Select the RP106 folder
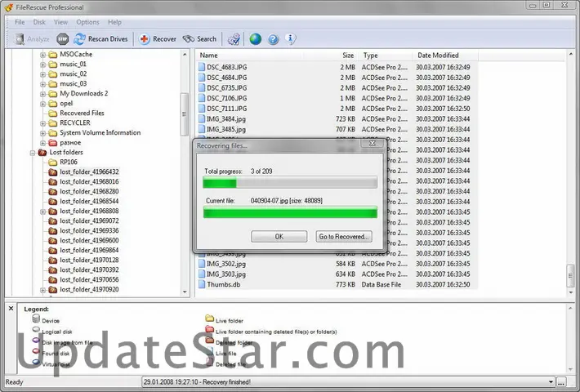 (x=69, y=162)
